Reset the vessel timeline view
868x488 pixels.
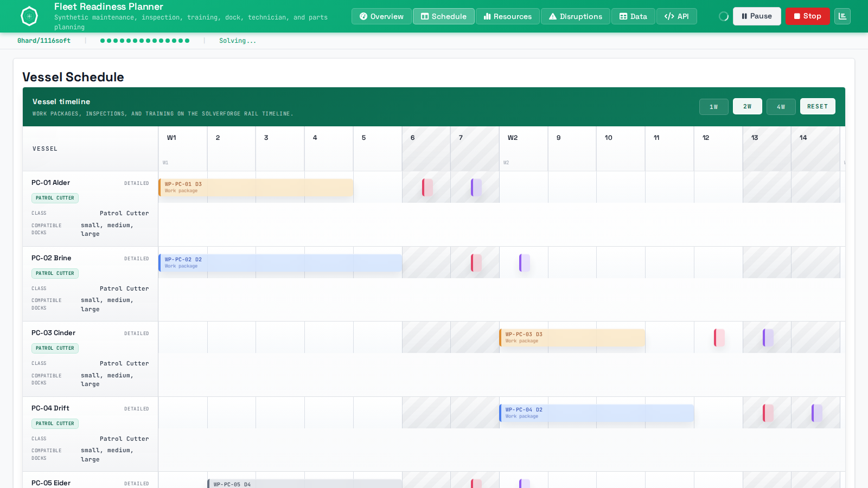coord(818,106)
